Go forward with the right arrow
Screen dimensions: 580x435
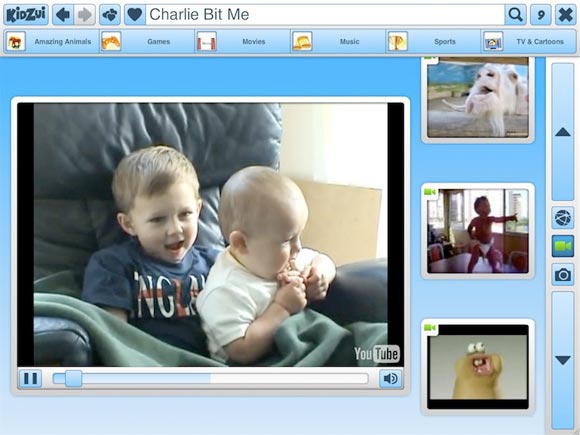point(85,15)
